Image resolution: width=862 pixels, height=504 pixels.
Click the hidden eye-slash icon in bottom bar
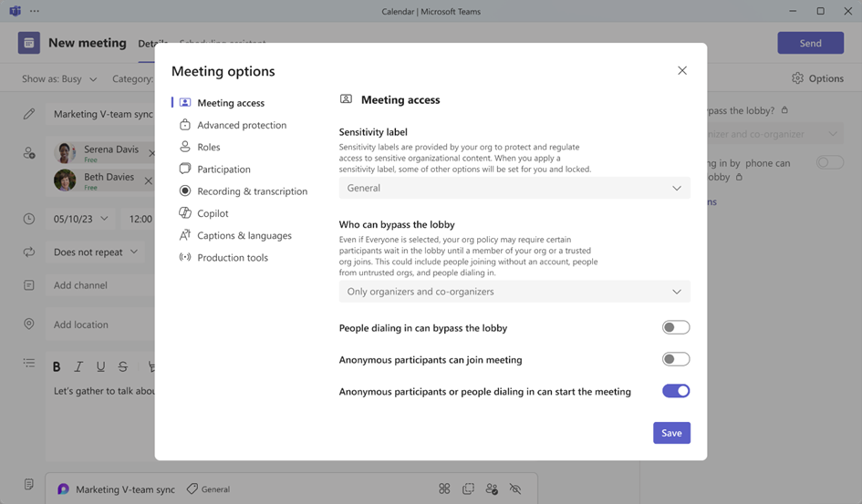click(515, 489)
